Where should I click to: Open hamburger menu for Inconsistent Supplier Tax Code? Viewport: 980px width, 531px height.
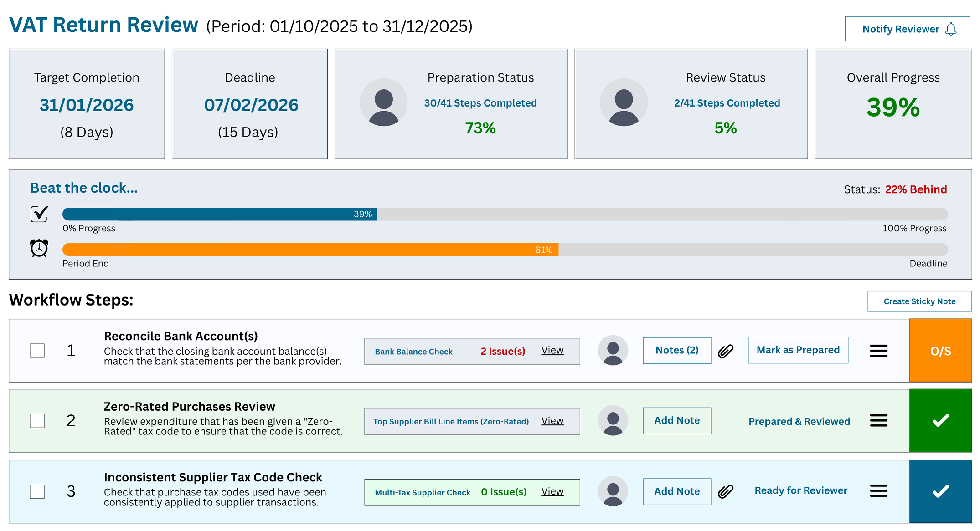tap(879, 491)
